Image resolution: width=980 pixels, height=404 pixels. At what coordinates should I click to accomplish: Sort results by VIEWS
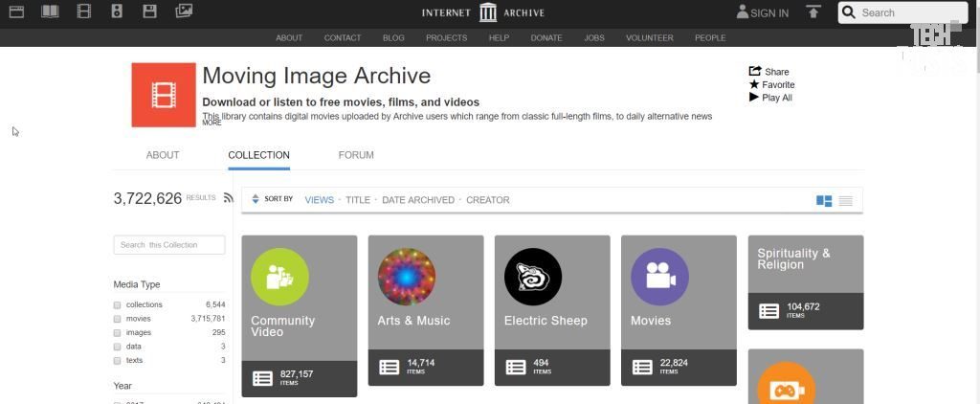[320, 200]
